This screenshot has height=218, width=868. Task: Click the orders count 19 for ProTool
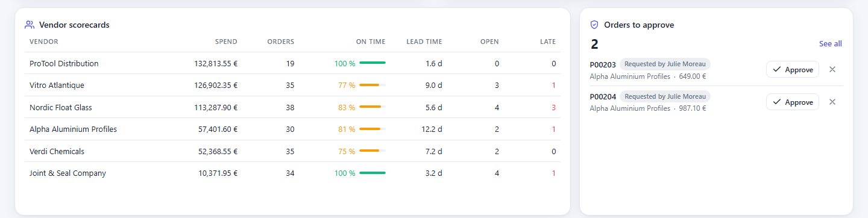[x=290, y=63]
